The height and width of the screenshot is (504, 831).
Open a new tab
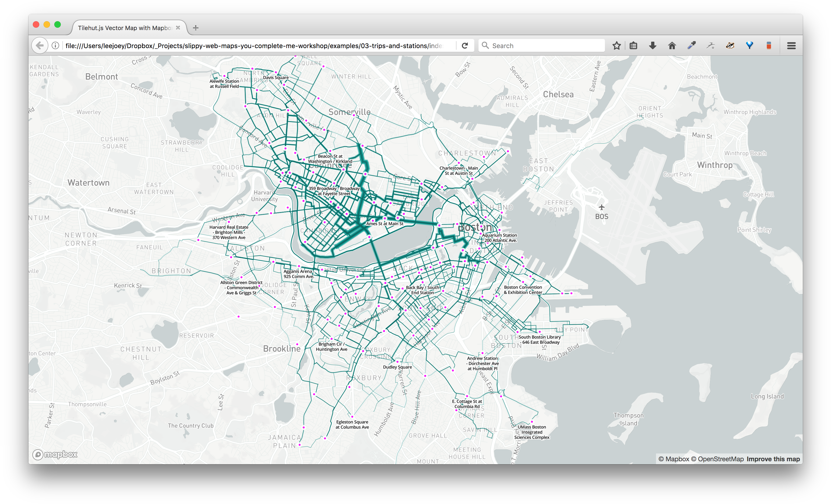pos(196,28)
